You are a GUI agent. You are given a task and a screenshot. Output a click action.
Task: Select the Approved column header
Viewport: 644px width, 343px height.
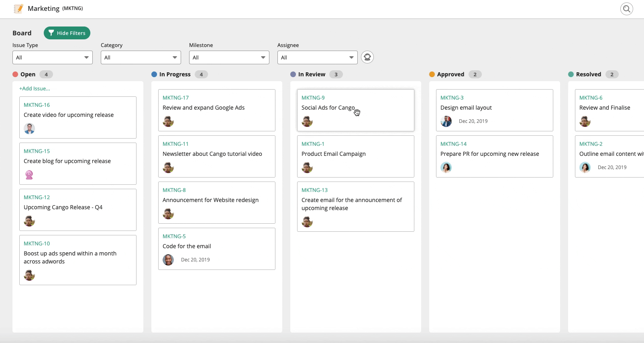pos(450,74)
